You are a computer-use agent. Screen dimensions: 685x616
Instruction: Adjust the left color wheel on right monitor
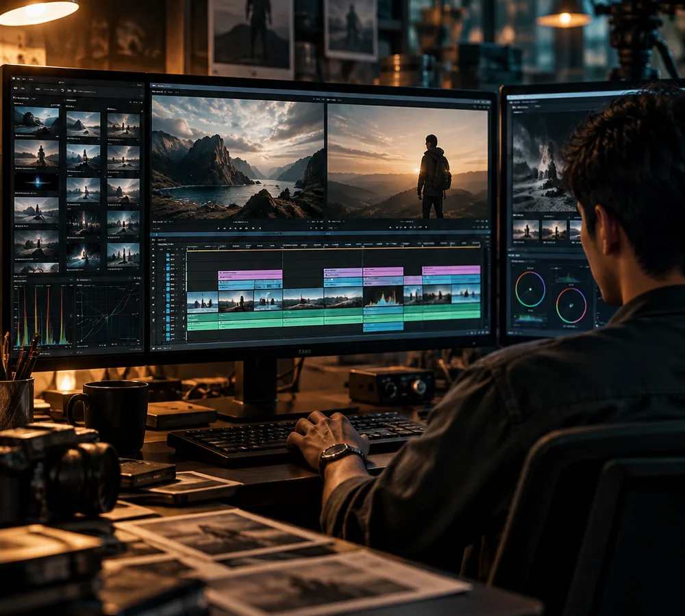530,289
